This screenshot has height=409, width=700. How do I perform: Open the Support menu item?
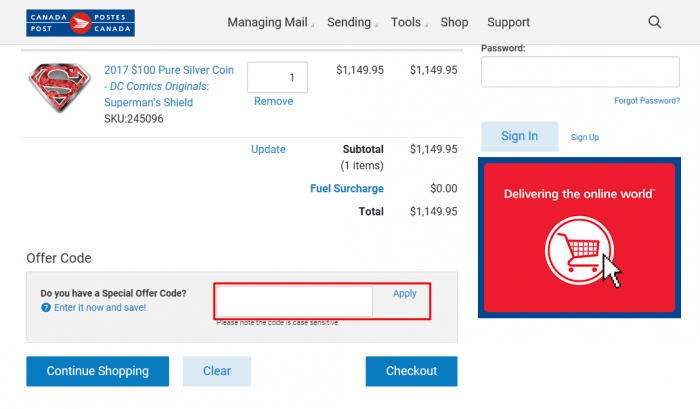tap(508, 22)
